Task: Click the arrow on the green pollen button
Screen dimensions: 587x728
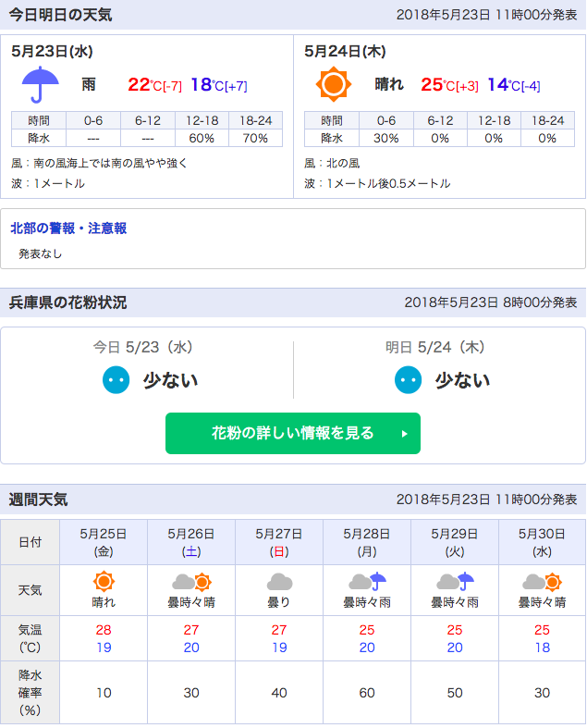Action: [x=404, y=434]
